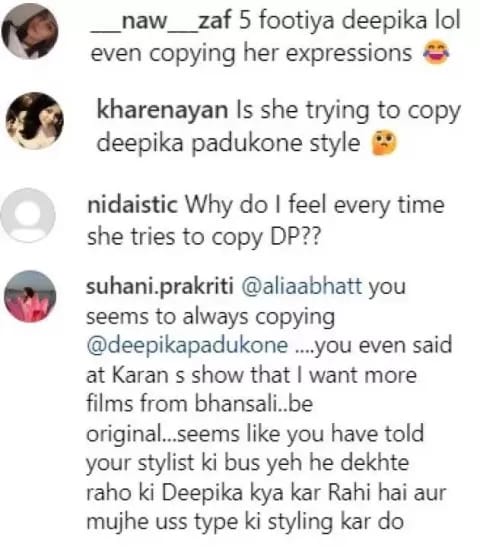Select 'Is she trying to copy' text

tap(349, 111)
